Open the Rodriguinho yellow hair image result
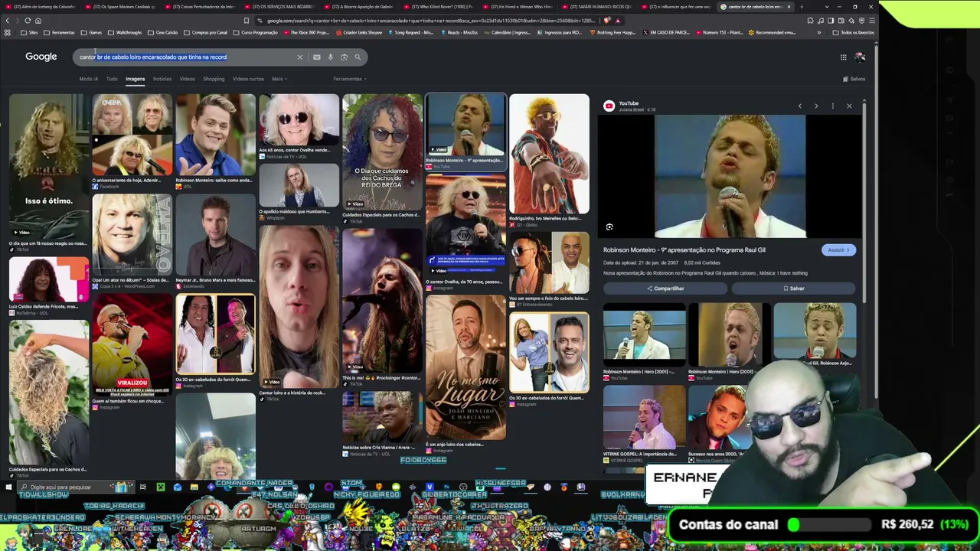The height and width of the screenshot is (551, 980). tap(549, 155)
